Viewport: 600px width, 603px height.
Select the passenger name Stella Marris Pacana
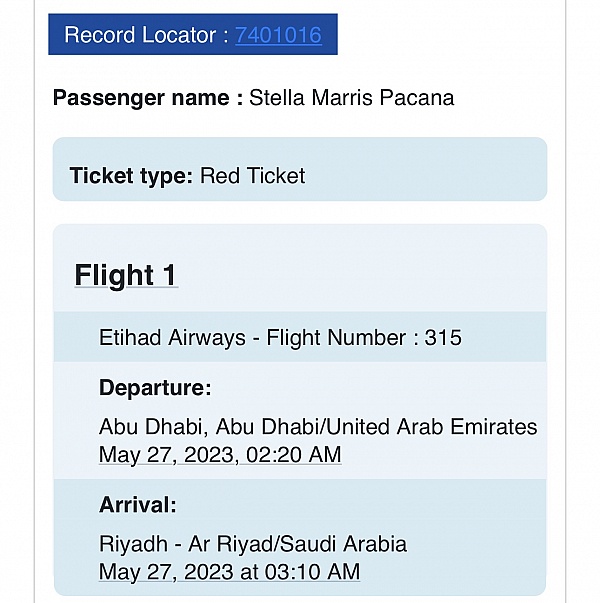coord(352,98)
